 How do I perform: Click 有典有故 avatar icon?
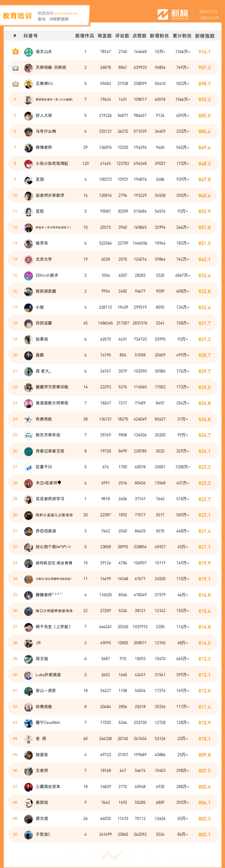click(29, 419)
